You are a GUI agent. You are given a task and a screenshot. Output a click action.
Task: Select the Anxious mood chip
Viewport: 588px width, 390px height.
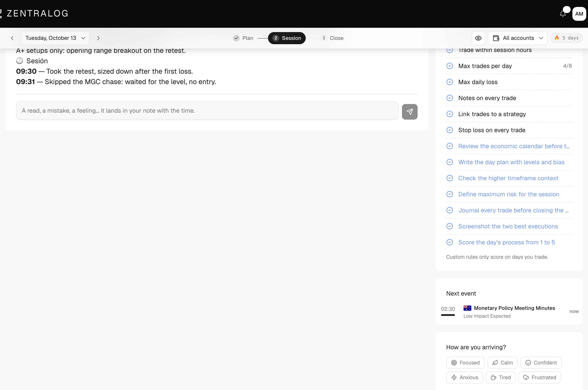point(464,377)
